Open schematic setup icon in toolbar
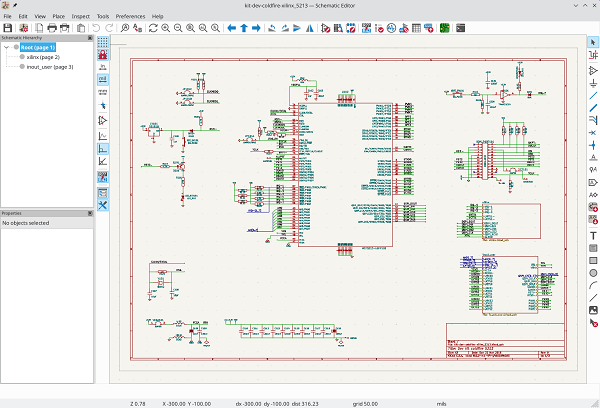This screenshot has height=408, width=600. click(24, 28)
